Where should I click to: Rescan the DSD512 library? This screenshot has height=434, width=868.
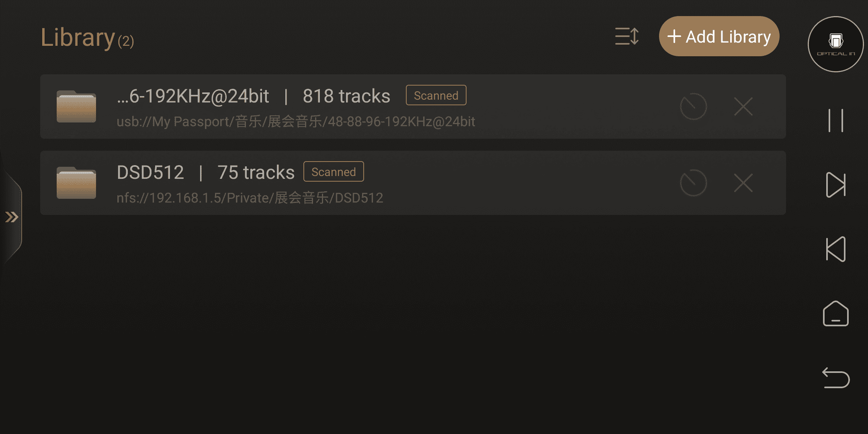pyautogui.click(x=693, y=183)
